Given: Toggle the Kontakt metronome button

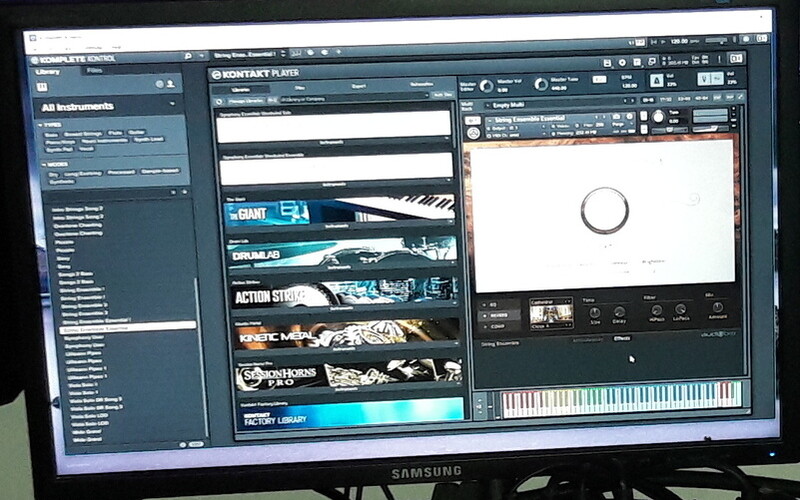Looking at the screenshot, I should click(656, 81).
